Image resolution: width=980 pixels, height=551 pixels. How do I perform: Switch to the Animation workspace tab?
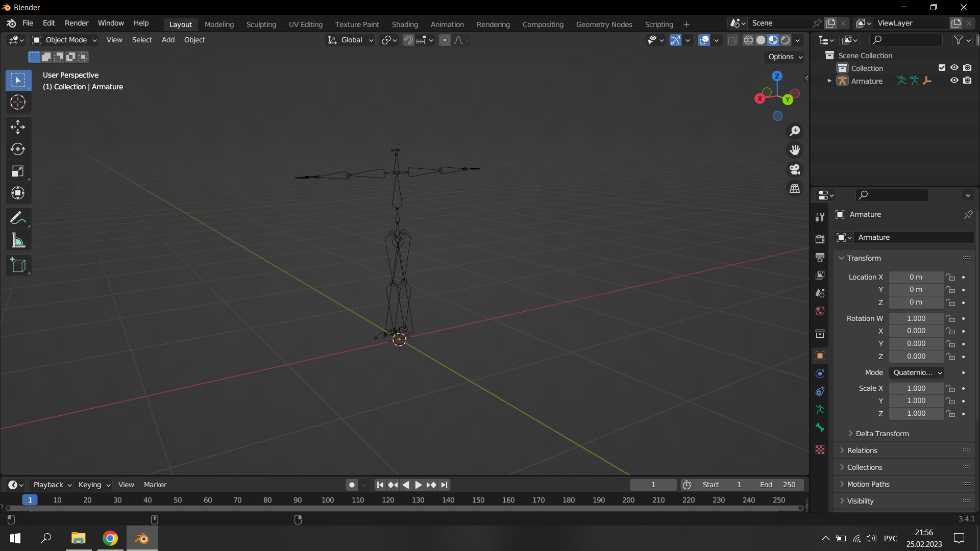pyautogui.click(x=447, y=24)
